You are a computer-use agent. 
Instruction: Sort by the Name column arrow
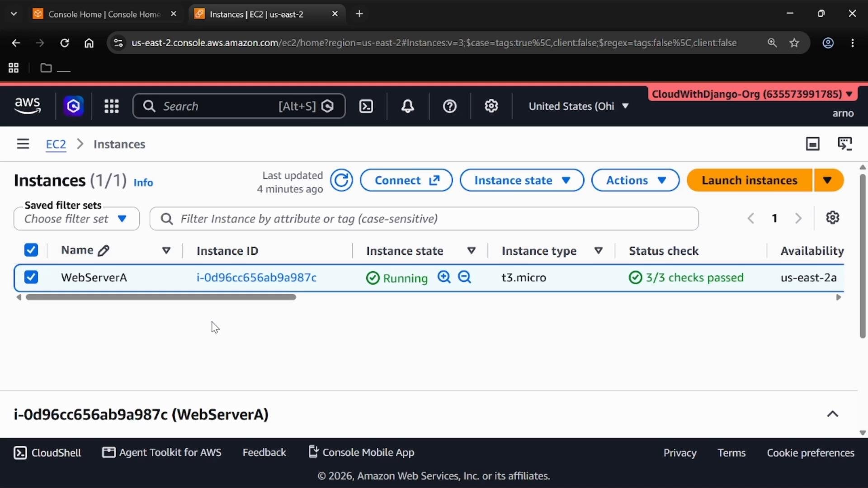[166, 251]
